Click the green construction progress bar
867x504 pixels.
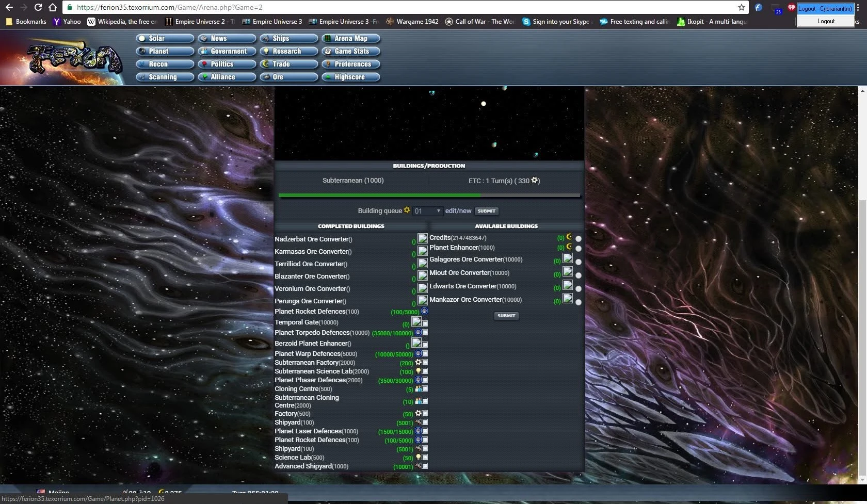coord(379,196)
